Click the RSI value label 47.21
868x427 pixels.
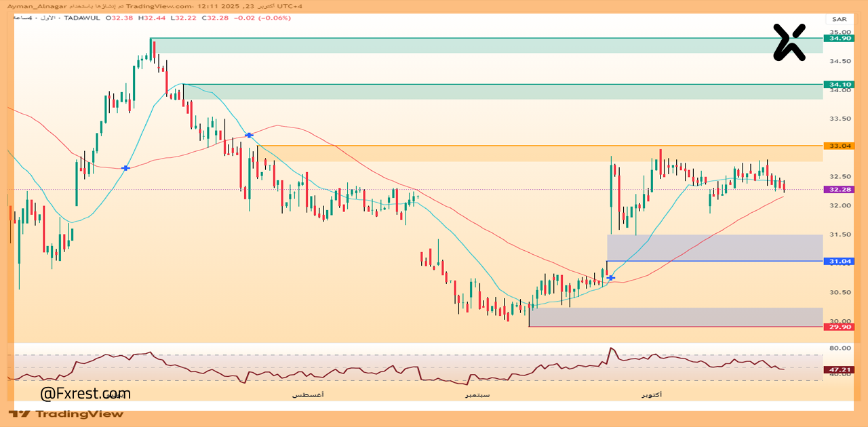838,369
